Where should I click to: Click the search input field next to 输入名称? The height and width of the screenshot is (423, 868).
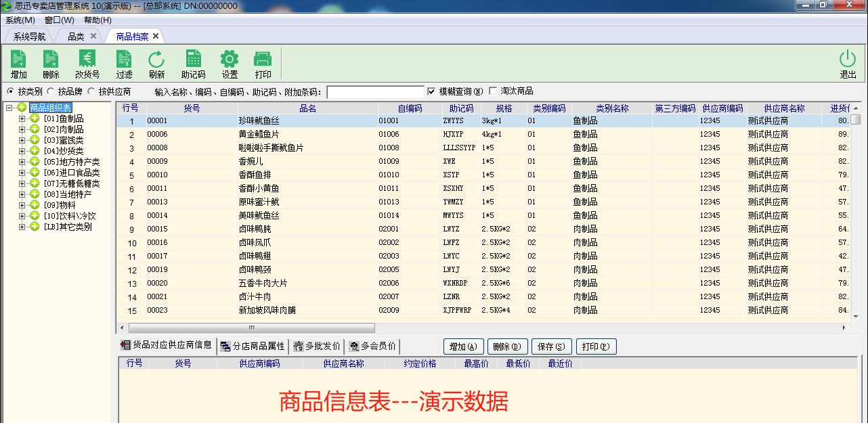376,91
